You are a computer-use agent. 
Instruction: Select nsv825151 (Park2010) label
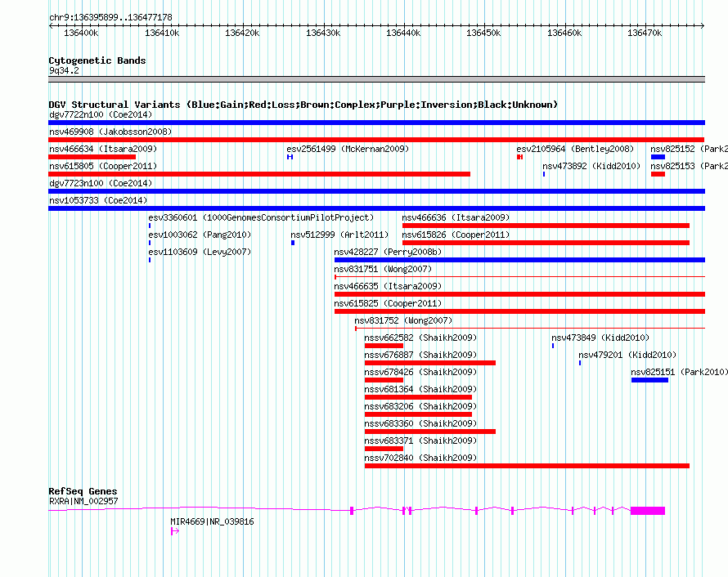click(679, 372)
